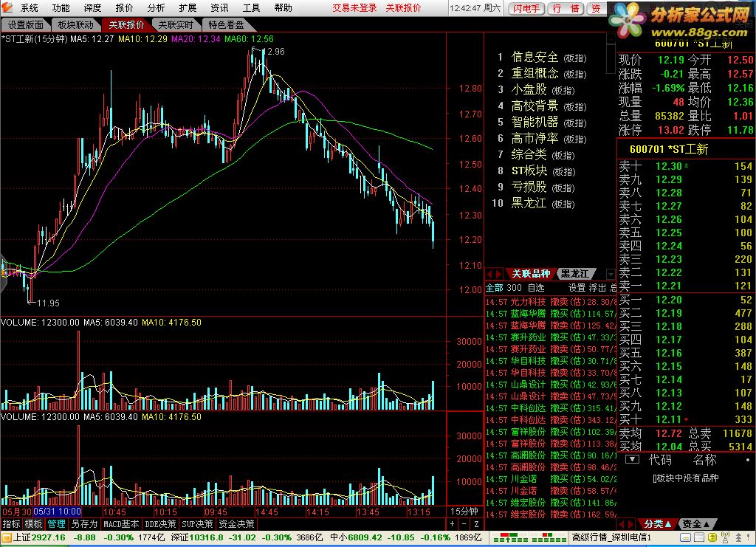Click the signal antenna icon in status bar
The height and width of the screenshot is (547, 756).
click(725, 537)
